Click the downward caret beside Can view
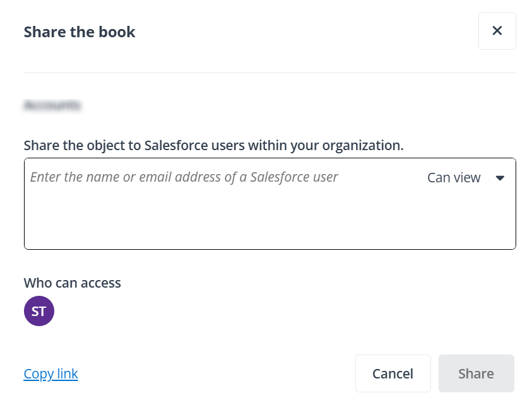 point(499,177)
